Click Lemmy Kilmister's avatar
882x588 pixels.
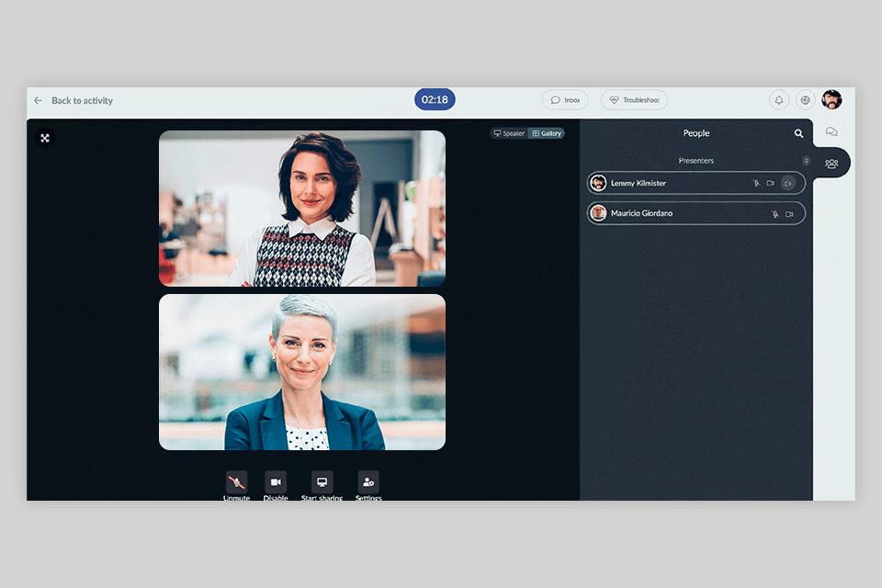tap(598, 183)
